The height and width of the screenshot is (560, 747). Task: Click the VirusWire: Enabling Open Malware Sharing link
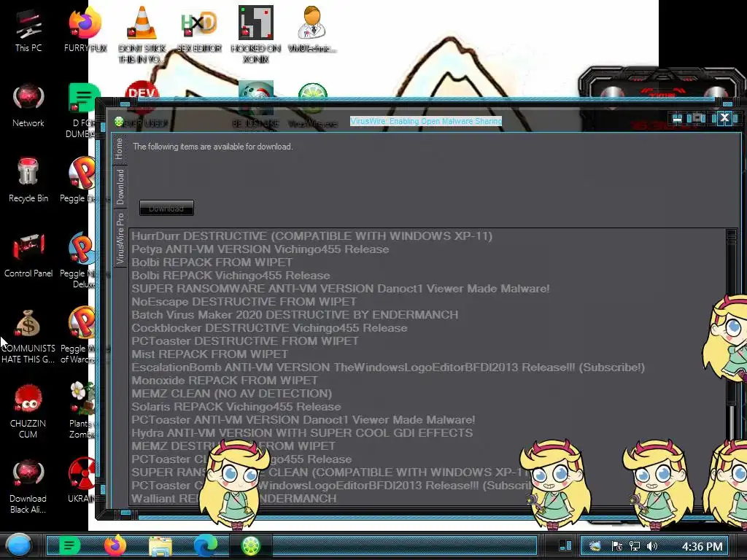[426, 121]
